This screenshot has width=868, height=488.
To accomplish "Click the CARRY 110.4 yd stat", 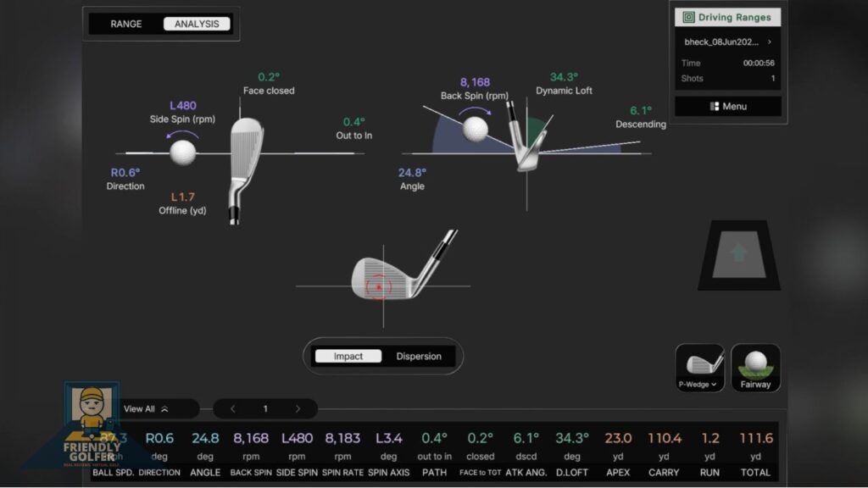I will pos(665,454).
